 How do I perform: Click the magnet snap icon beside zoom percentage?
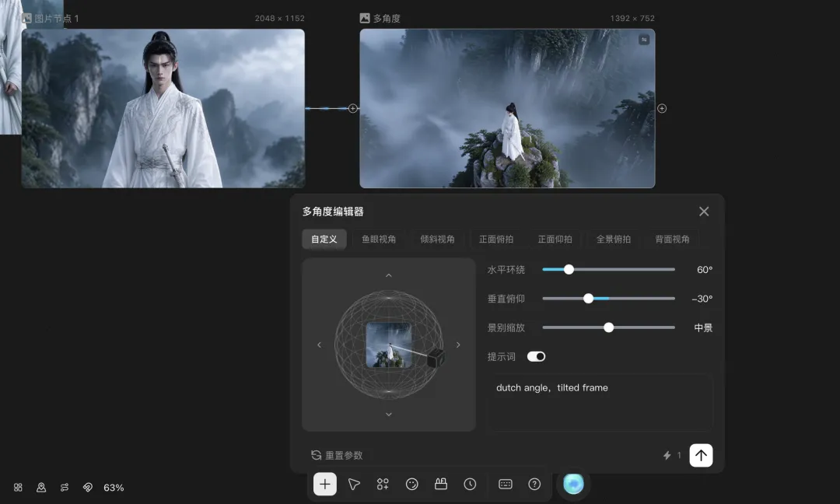(x=88, y=488)
